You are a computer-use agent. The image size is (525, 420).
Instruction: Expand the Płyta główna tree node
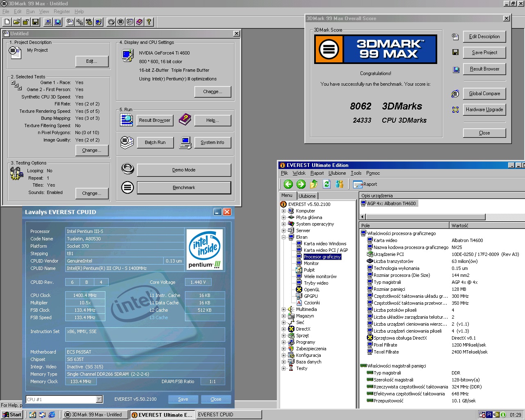[x=283, y=218]
